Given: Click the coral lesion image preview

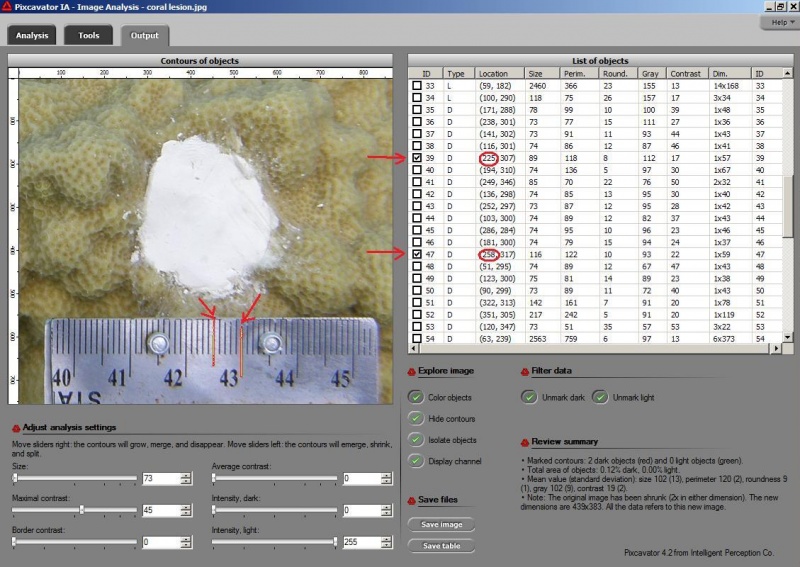Looking at the screenshot, I should [206, 241].
